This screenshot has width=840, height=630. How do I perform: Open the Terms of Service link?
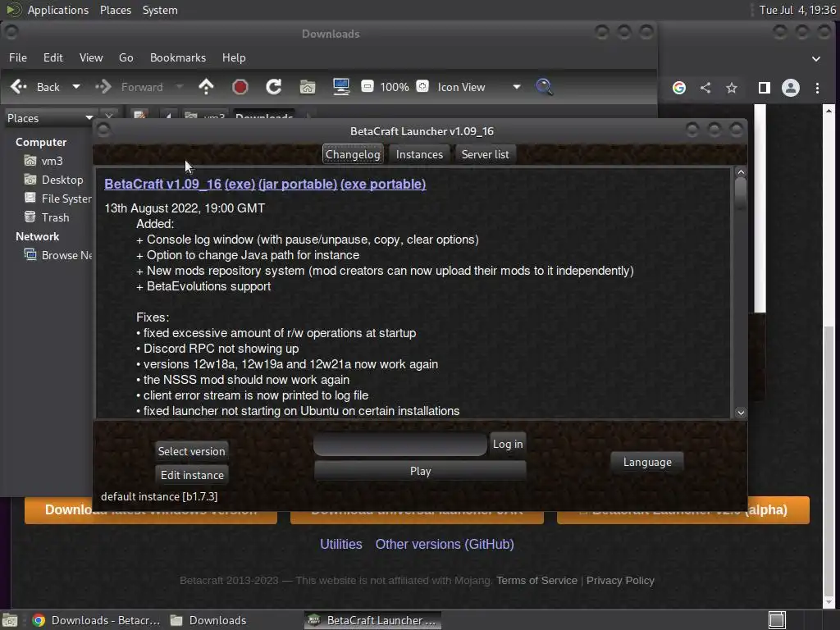(x=536, y=581)
